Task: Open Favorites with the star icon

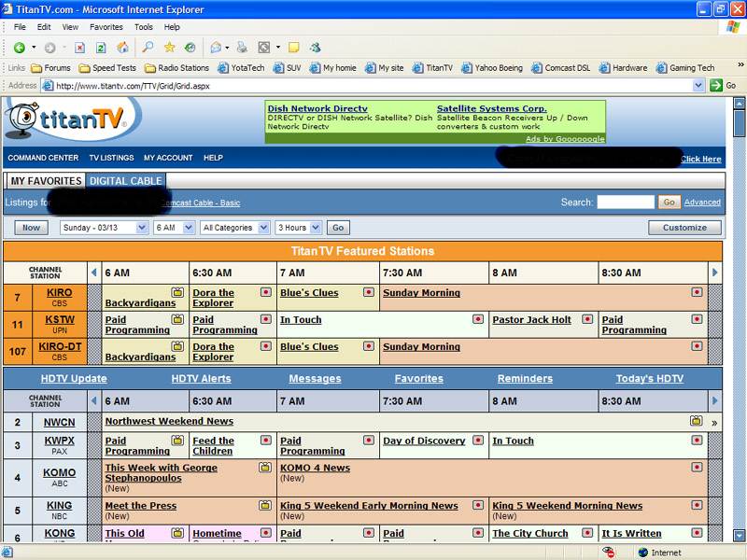Action: [x=169, y=47]
